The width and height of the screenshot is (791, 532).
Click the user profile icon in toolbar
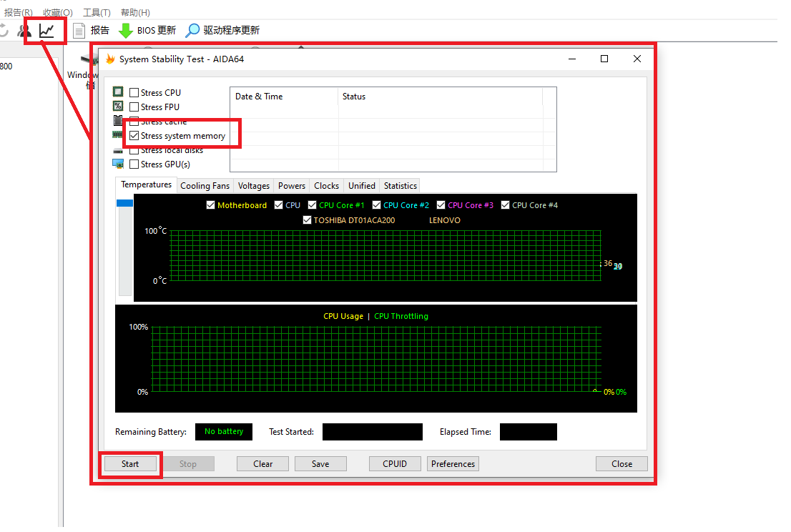24,31
